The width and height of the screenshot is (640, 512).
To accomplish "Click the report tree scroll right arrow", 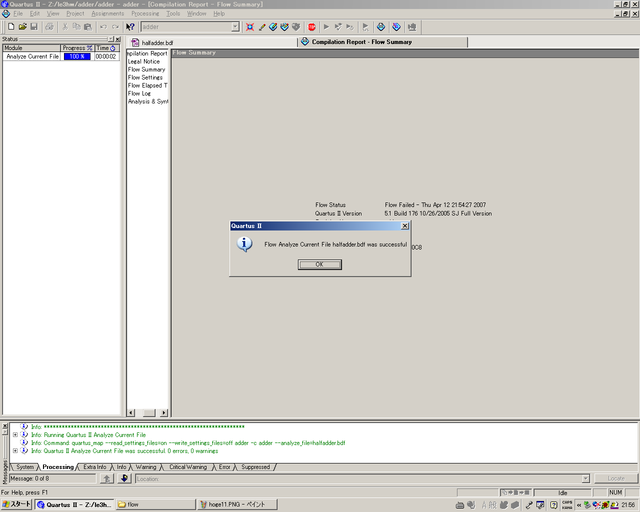I will (164, 413).
